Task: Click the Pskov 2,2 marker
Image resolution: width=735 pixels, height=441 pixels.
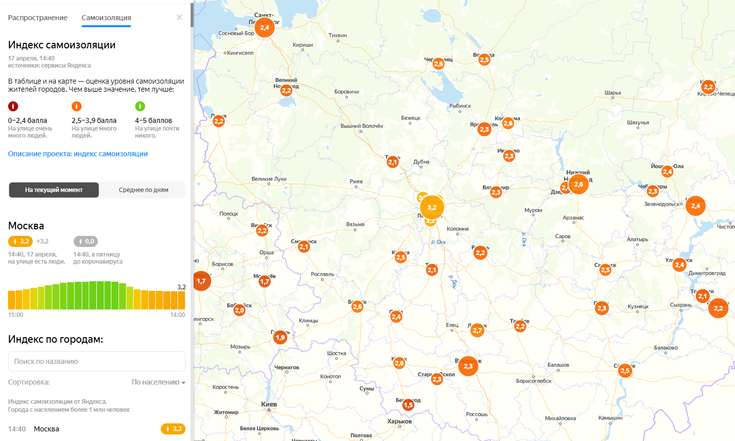Action: point(219,121)
